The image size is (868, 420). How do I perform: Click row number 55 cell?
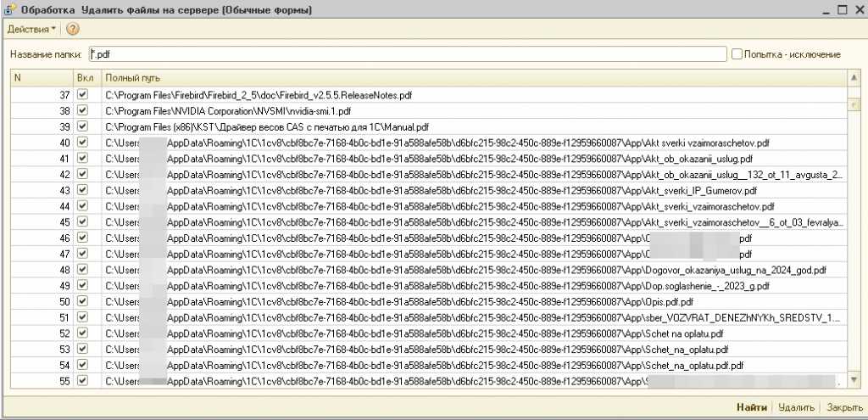(42, 381)
